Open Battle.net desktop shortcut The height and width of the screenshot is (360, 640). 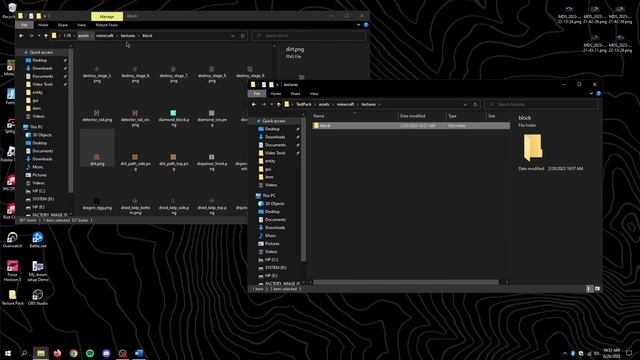[x=38, y=240]
